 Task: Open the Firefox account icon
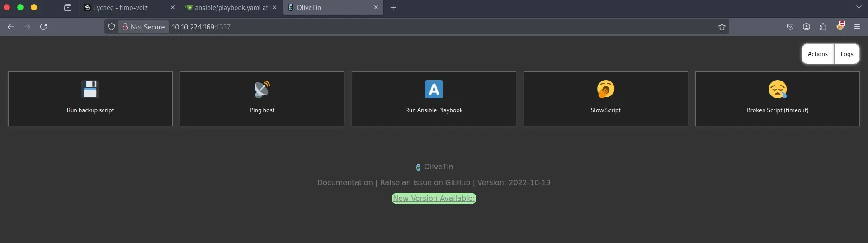(807, 27)
